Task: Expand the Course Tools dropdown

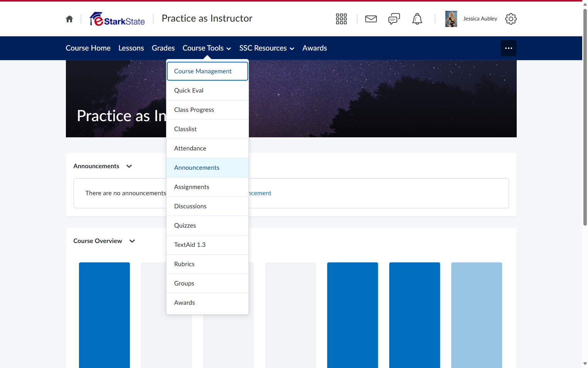Action: (207, 48)
